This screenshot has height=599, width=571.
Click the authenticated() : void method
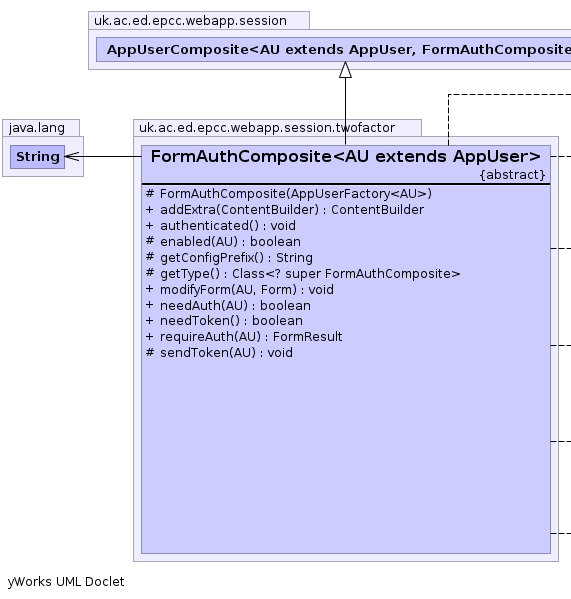pos(221,226)
